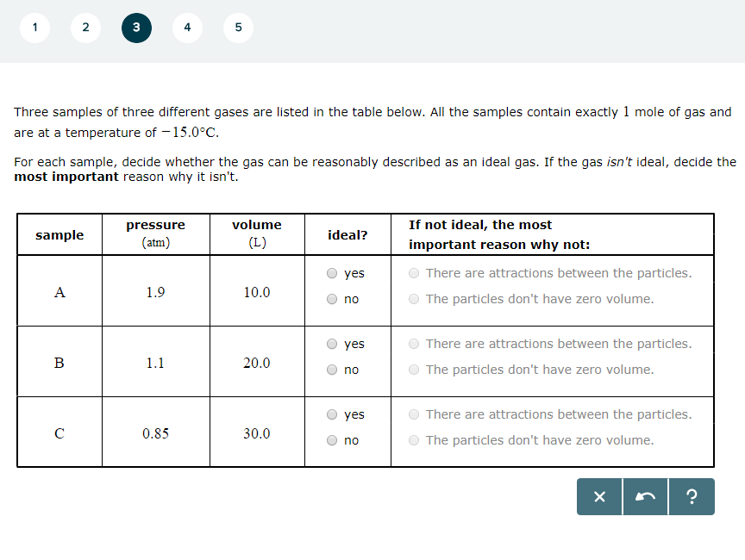The width and height of the screenshot is (745, 560).
Task: Choose zero-volume reason for sample B
Action: pos(414,368)
